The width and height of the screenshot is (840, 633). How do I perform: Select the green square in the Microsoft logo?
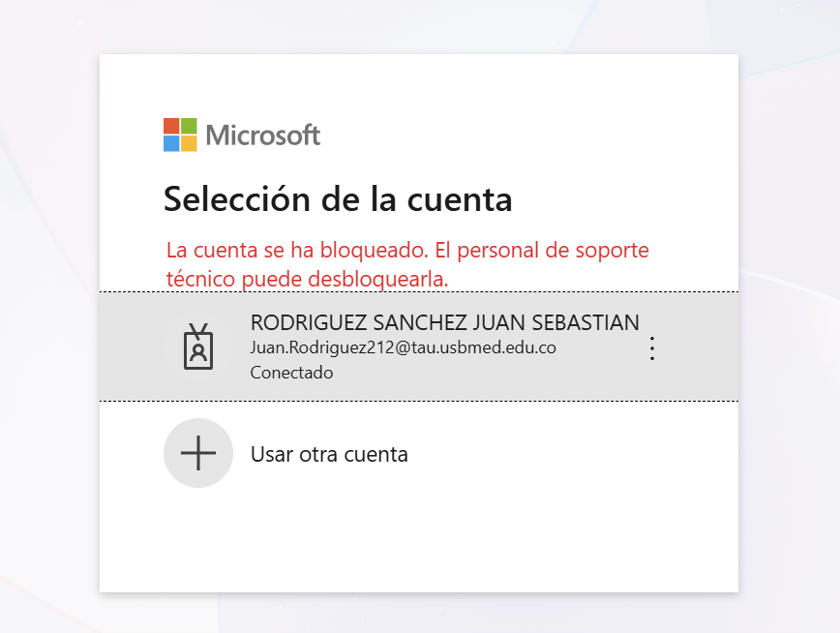click(189, 126)
